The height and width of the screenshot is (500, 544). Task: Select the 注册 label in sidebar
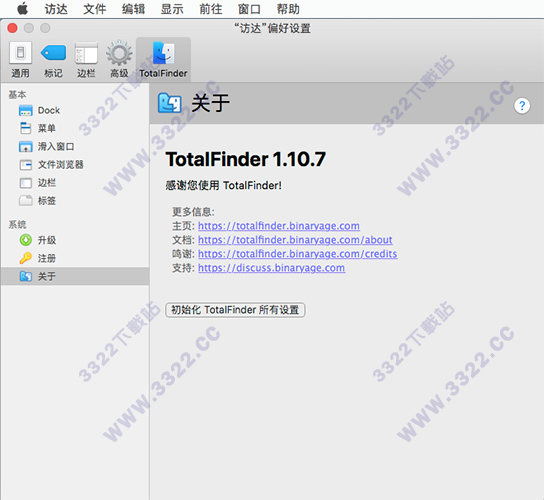tap(47, 258)
